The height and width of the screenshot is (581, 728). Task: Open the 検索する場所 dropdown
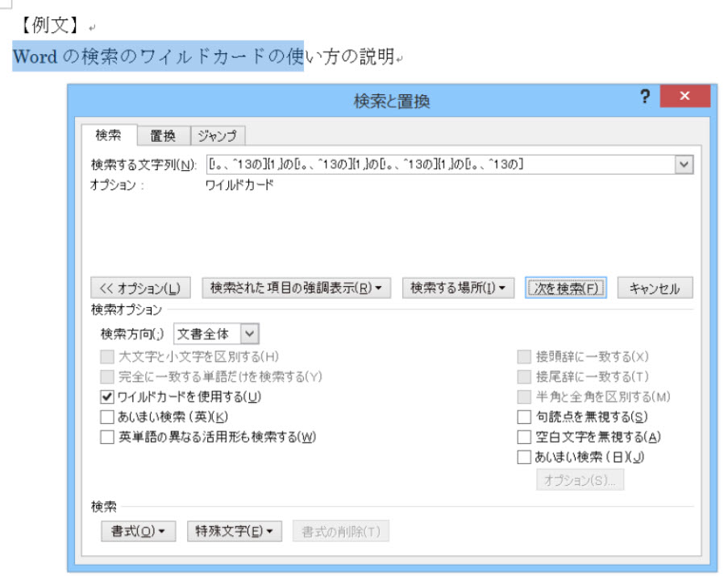point(458,288)
